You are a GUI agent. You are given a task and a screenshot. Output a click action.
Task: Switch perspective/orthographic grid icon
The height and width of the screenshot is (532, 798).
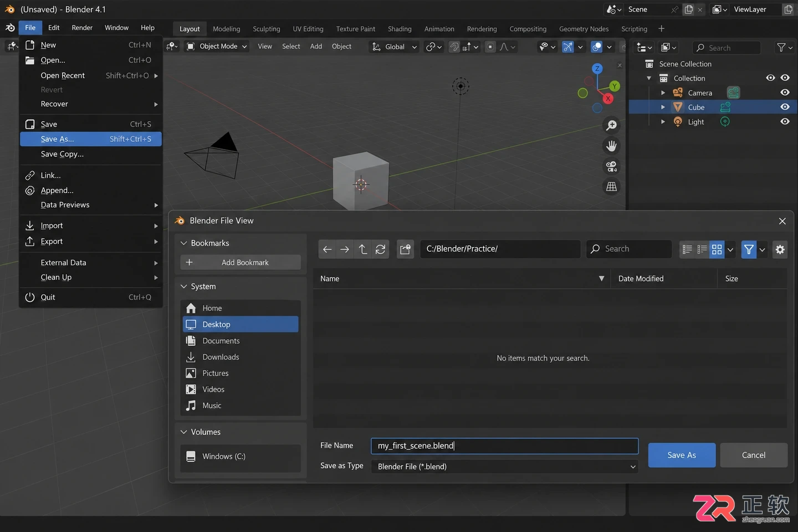(612, 187)
